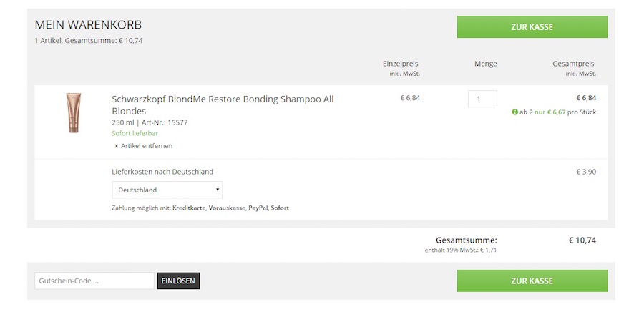644x312 pixels.
Task: Click the MEIN WARENKORB heading
Action: point(88,25)
